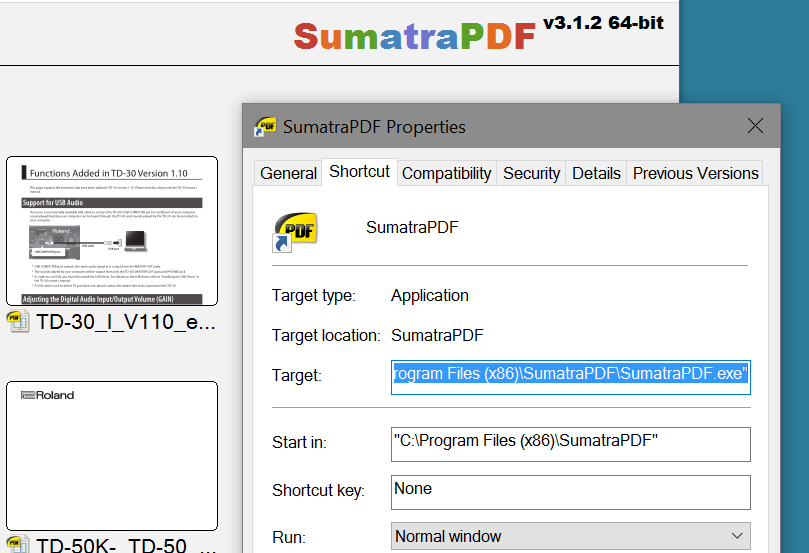Open the Previous Versions tab
This screenshot has height=553, width=809.
click(x=695, y=173)
